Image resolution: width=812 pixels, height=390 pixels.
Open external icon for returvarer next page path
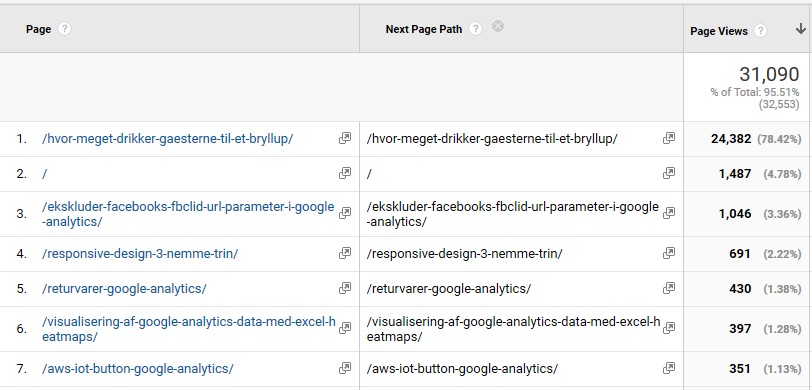pos(669,288)
